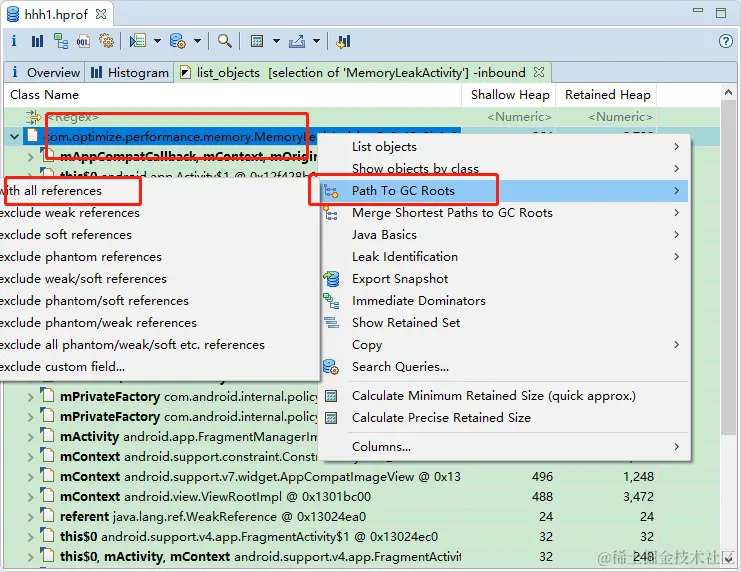
Task: Click the Retained Heap column header
Action: [x=607, y=95]
